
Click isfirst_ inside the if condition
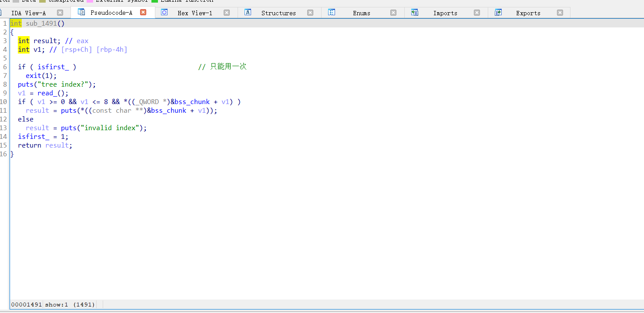[x=53, y=67]
